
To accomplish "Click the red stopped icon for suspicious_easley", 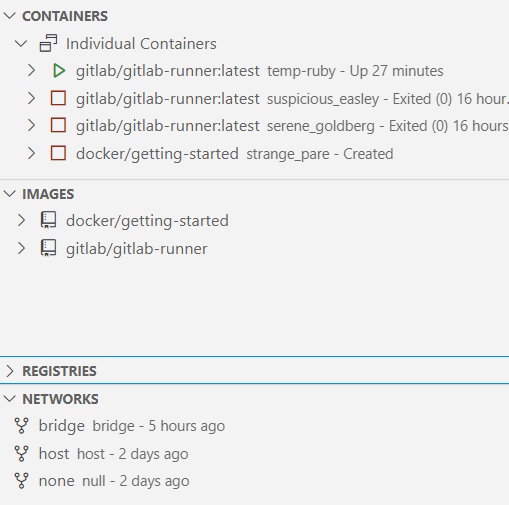I will (58, 98).
